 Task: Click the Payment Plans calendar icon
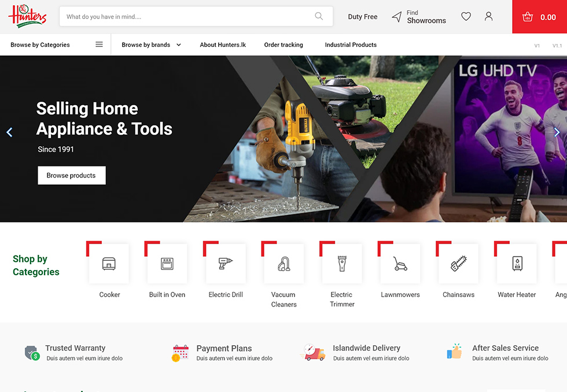tap(181, 353)
